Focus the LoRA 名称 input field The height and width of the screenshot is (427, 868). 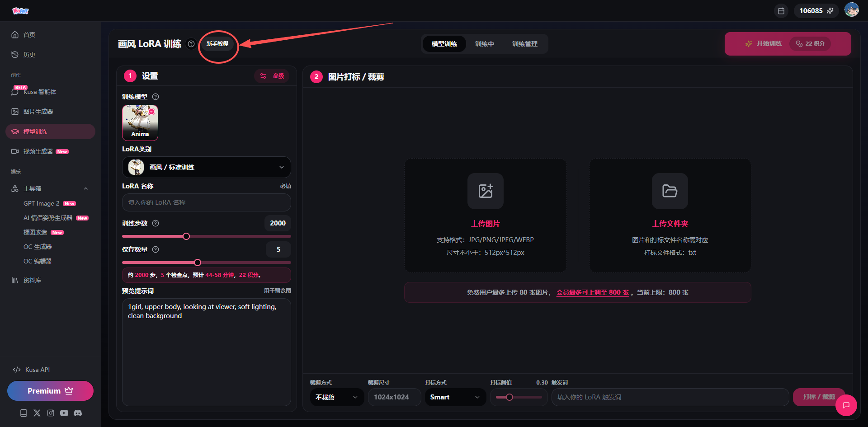(x=207, y=202)
